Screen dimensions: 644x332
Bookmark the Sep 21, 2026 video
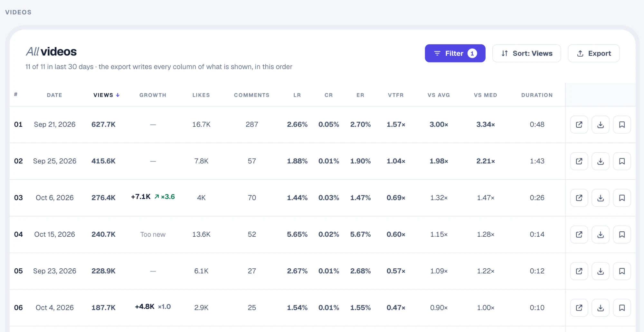point(622,124)
